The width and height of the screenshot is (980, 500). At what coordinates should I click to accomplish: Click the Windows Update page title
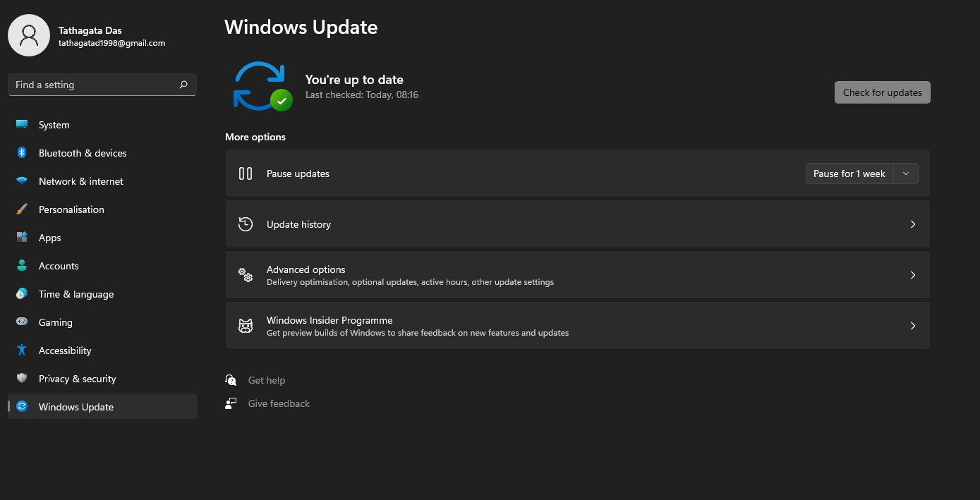pyautogui.click(x=301, y=28)
